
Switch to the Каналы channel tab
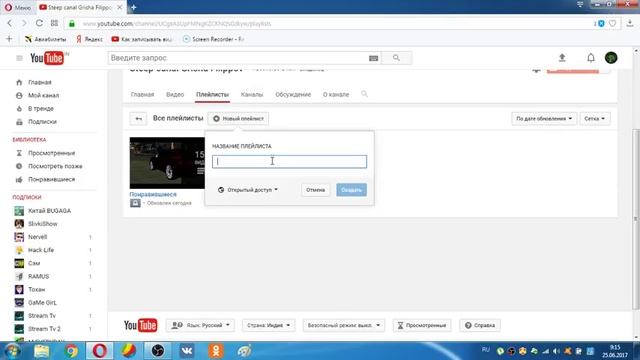click(252, 94)
